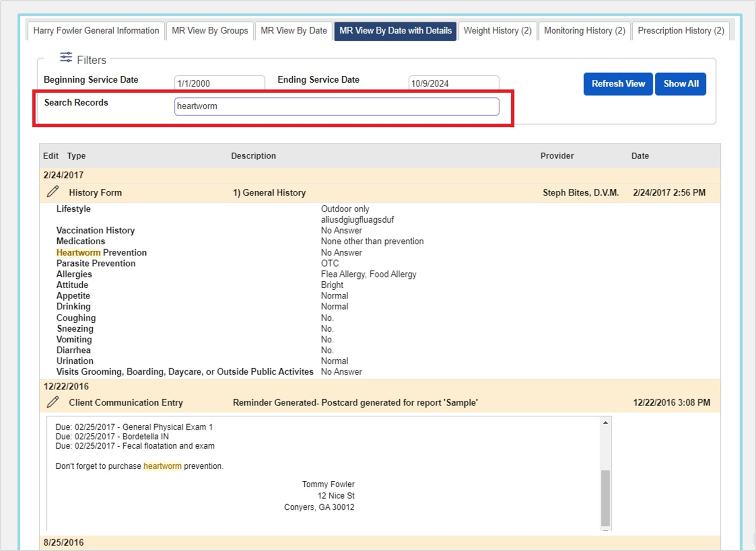Click the Beginning Service Date field

(219, 83)
